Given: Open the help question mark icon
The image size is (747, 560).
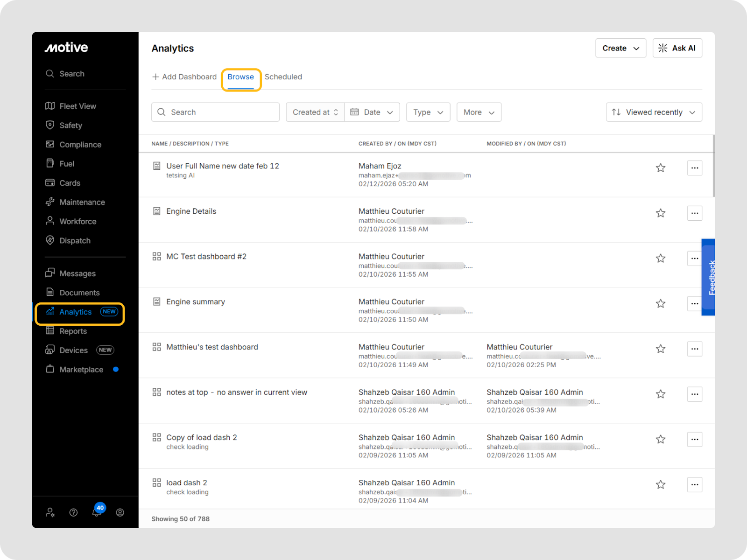Looking at the screenshot, I should tap(73, 512).
